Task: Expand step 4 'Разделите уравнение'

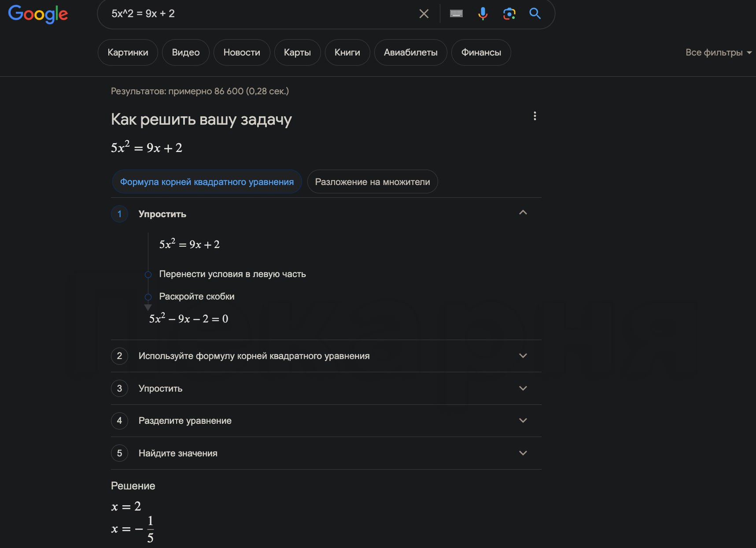Action: pos(523,421)
